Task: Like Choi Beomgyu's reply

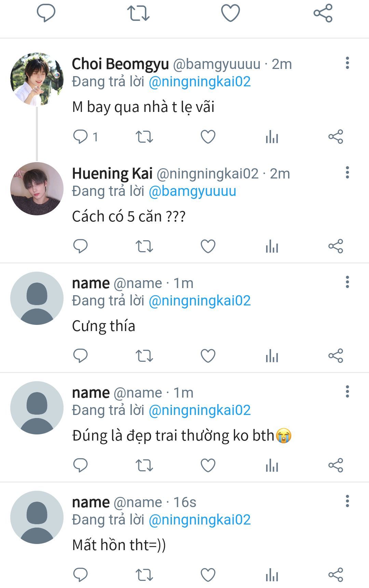Action: coord(208,137)
